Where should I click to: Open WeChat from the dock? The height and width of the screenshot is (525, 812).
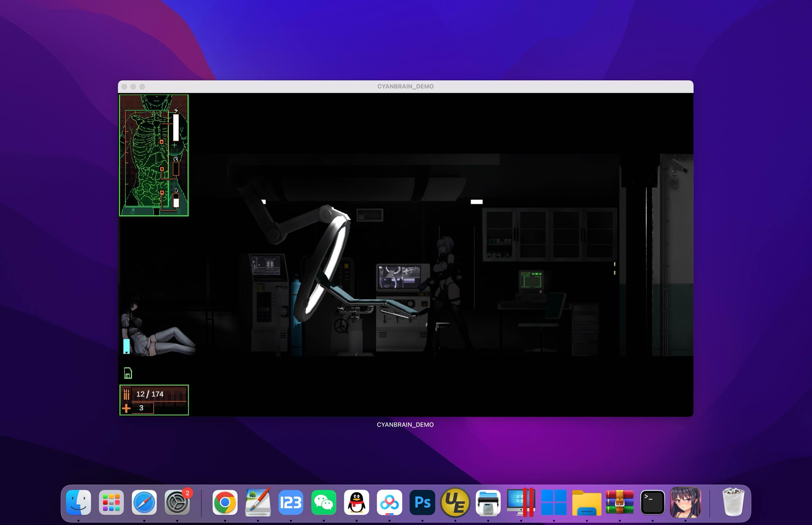tap(323, 502)
